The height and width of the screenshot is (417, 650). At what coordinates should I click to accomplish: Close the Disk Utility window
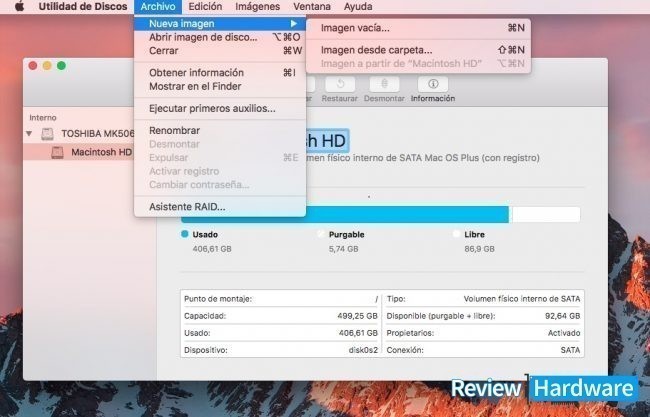tap(33, 65)
